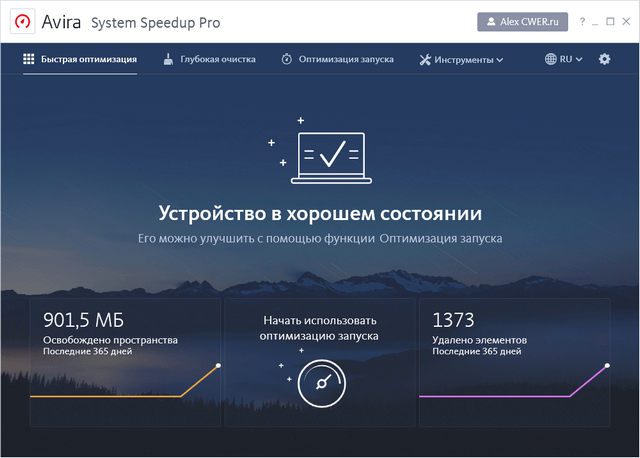Open help via the question mark
This screenshot has height=458, width=640.
tap(582, 22)
